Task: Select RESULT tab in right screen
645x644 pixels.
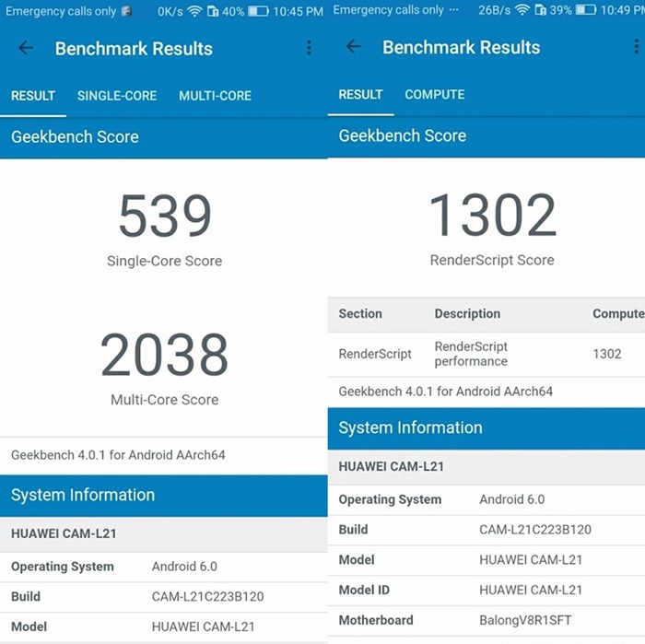Action: click(x=360, y=95)
